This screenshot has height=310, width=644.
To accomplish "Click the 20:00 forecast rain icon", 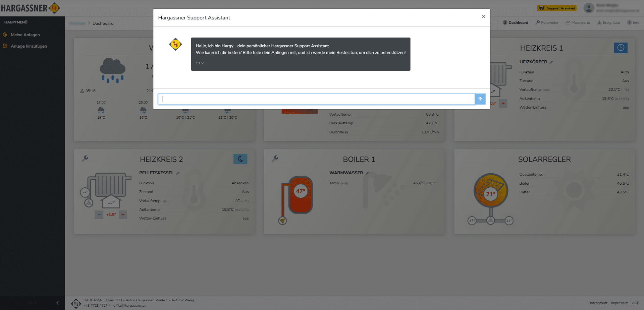I will tap(143, 110).
